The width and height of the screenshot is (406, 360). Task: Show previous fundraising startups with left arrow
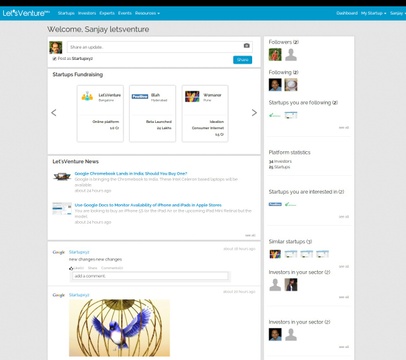tap(54, 113)
